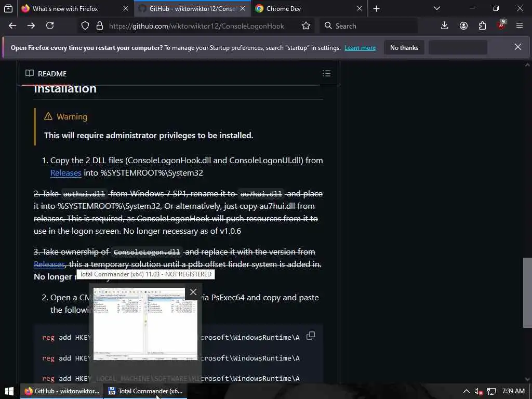
Task: Go back to the previous page
Action: (x=12, y=26)
